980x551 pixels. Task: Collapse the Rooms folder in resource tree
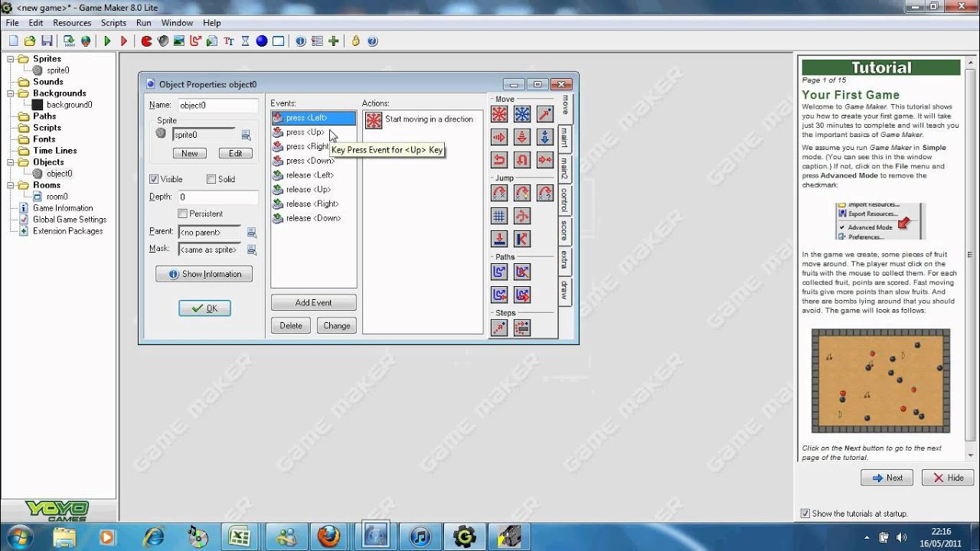pyautogui.click(x=11, y=185)
